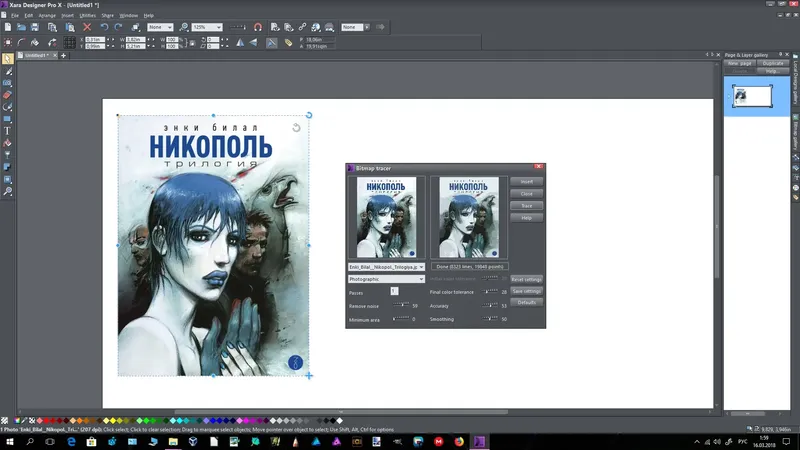Click Reset settings in Bitmap tracer

click(526, 279)
